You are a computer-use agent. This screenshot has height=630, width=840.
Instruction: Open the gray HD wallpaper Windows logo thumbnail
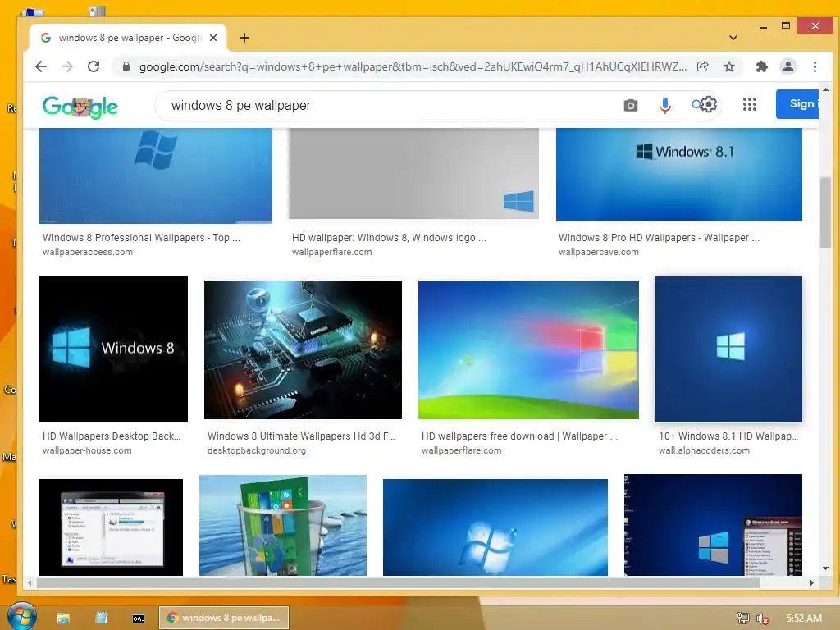413,174
